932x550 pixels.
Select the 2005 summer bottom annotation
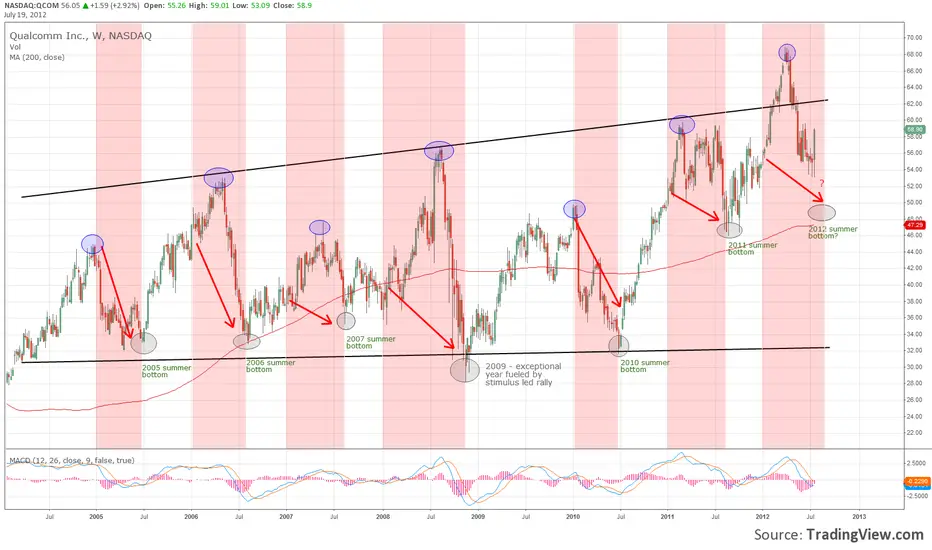tap(166, 371)
